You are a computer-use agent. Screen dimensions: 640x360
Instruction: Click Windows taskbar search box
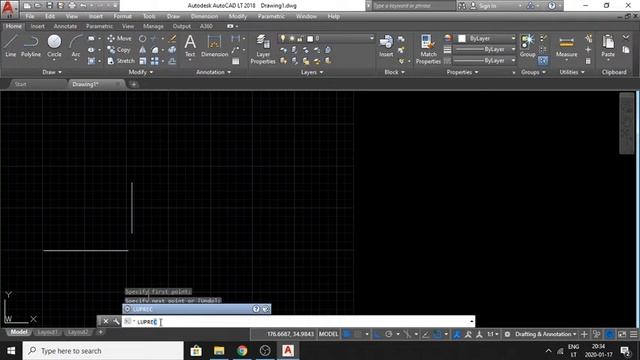pyautogui.click(x=103, y=351)
